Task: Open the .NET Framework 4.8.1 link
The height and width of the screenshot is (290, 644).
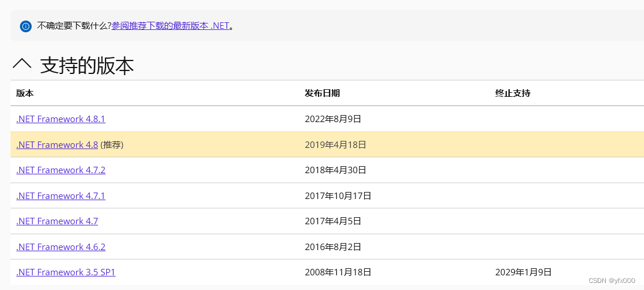Action: (x=61, y=119)
